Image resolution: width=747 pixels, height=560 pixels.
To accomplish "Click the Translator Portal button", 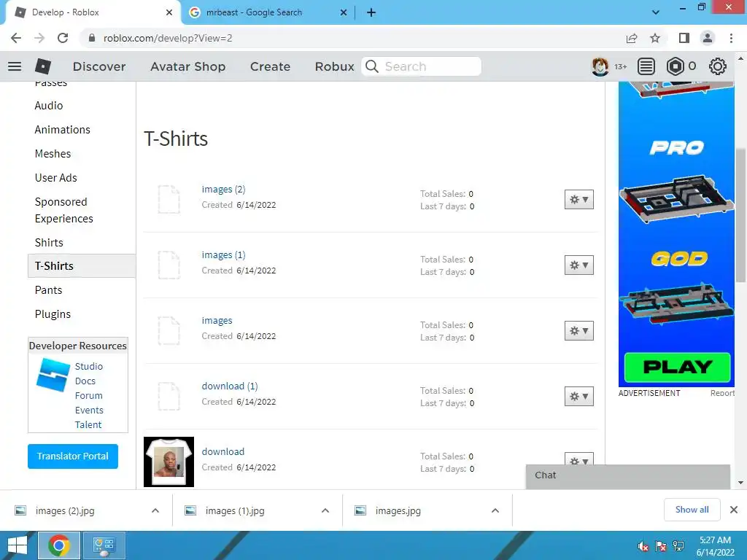I will coord(73,456).
